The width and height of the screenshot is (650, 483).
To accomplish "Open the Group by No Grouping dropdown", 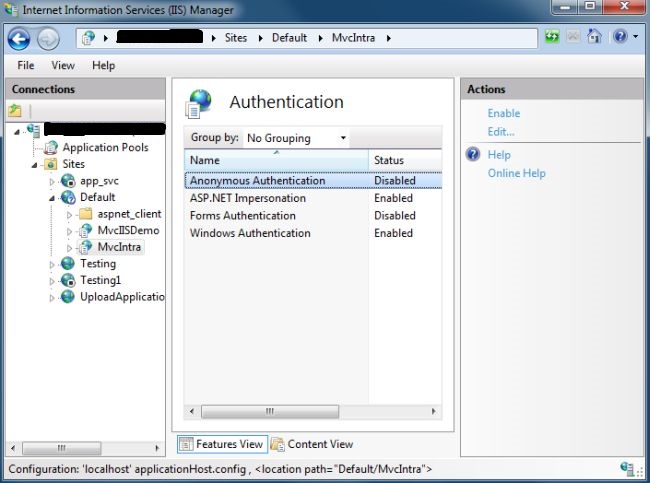I will [296, 138].
